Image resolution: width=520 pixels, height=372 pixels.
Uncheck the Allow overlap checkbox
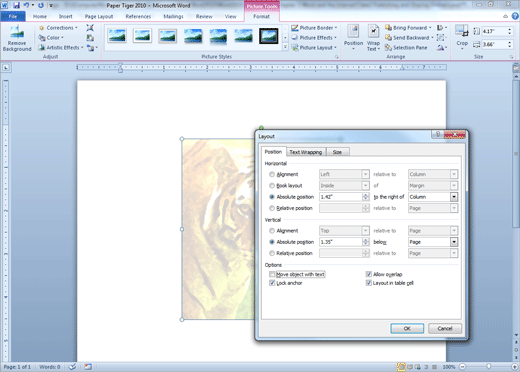point(369,274)
